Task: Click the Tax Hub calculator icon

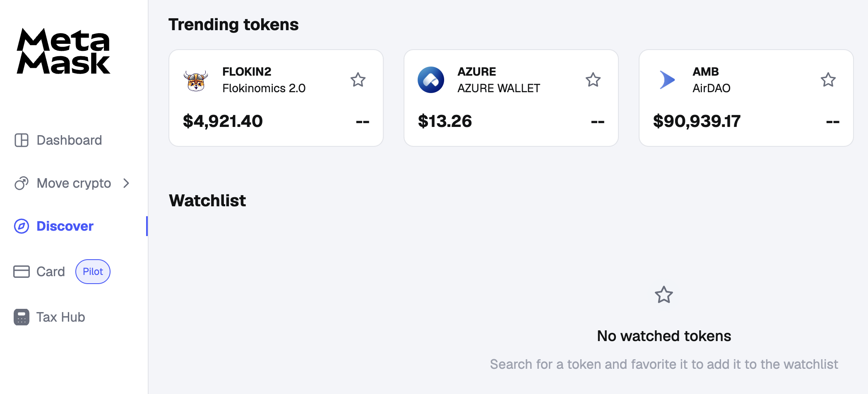Action: [x=22, y=317]
